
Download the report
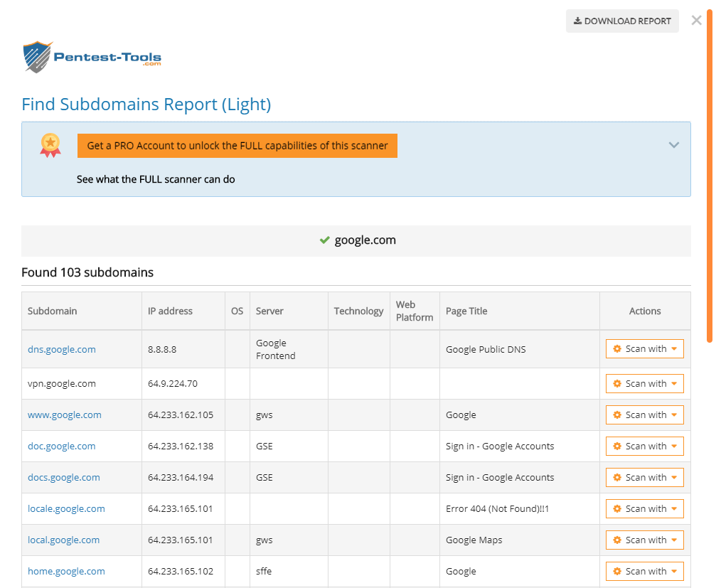coord(622,21)
